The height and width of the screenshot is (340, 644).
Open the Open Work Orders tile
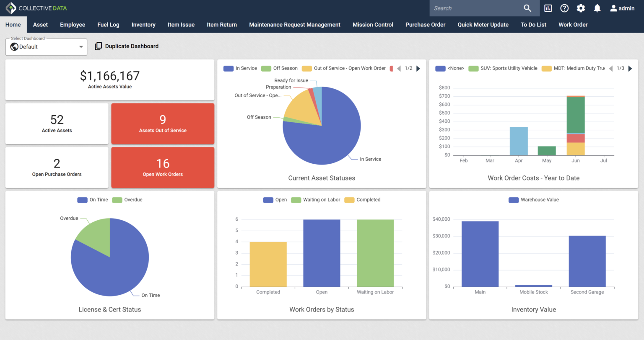[x=163, y=167]
